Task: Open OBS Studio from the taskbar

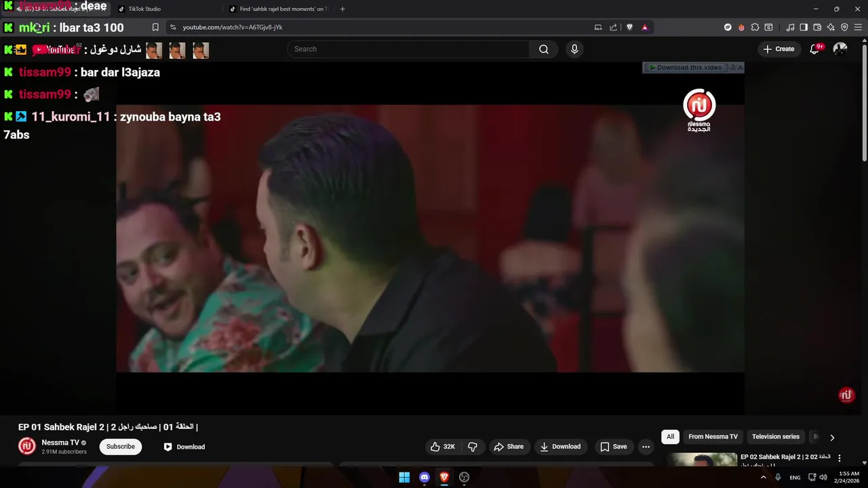Action: pyautogui.click(x=465, y=477)
